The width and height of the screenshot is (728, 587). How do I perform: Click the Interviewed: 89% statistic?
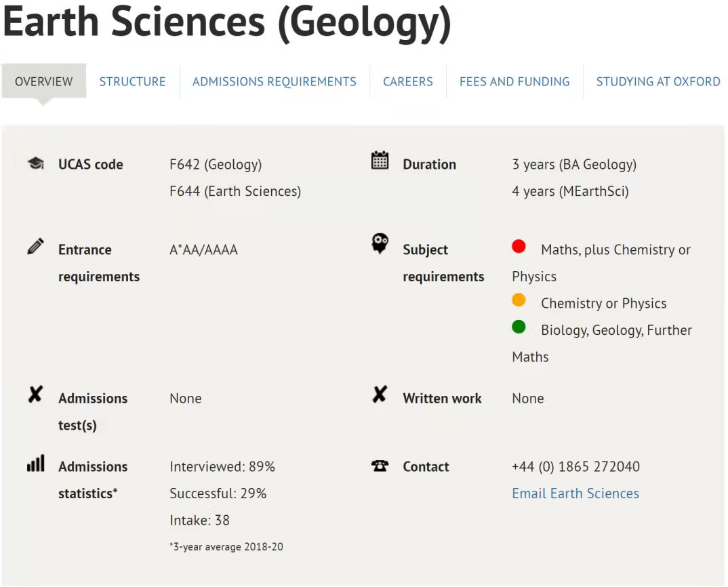[222, 466]
